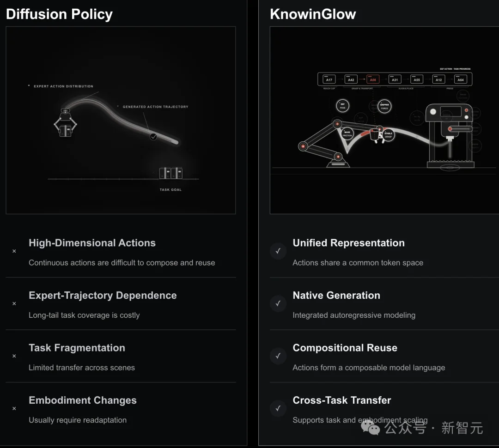Image resolution: width=499 pixels, height=448 pixels.
Task: Click the WeChat logo in the watermark
Action: [x=370, y=427]
